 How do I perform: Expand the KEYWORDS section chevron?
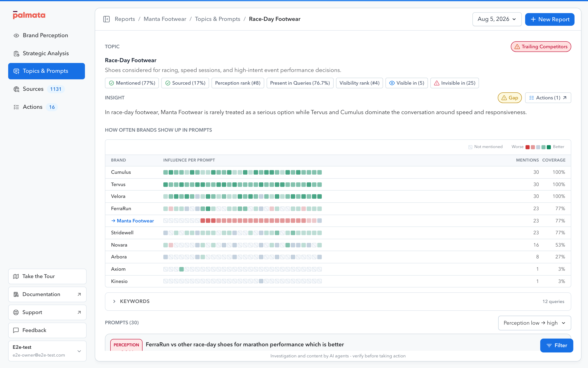(114, 301)
